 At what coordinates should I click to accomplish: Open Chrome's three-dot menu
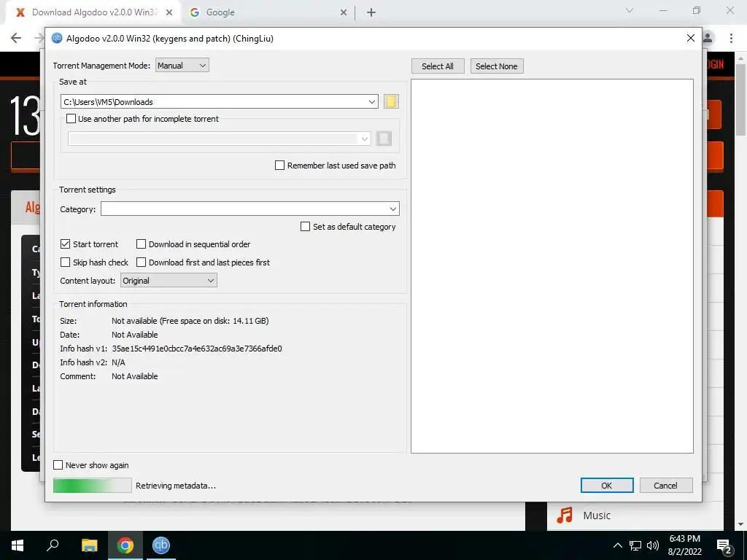coord(731,38)
